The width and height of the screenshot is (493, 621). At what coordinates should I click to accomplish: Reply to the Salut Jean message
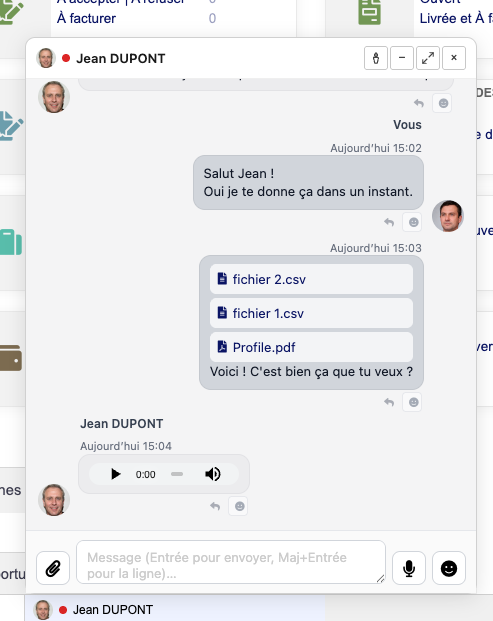389,222
